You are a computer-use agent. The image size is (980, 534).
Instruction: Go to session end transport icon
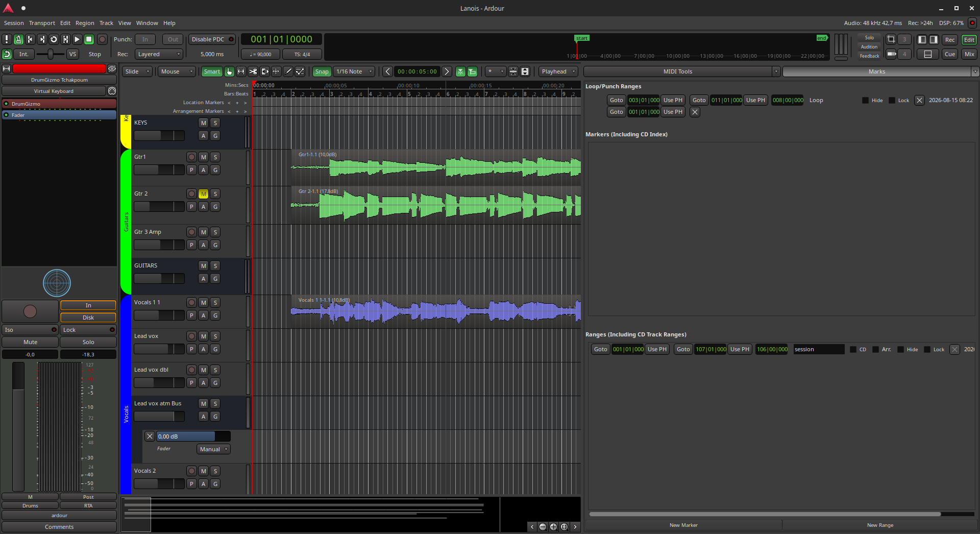(x=42, y=39)
